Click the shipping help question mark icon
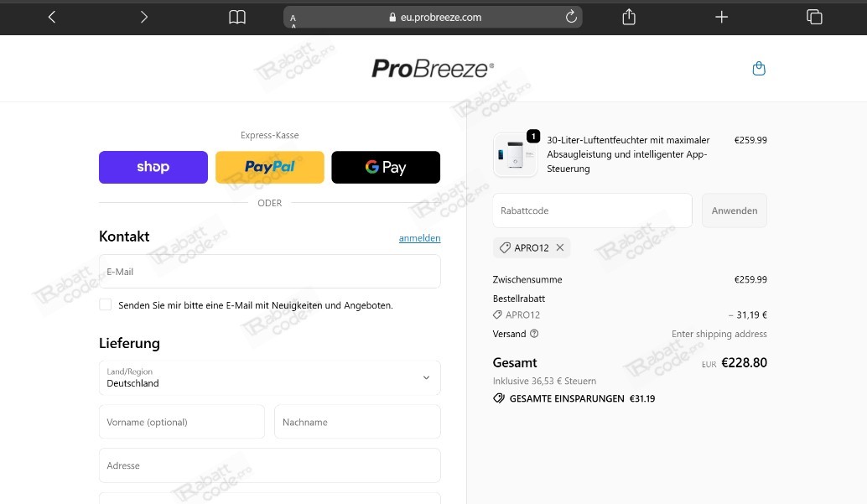The image size is (867, 504). [534, 334]
